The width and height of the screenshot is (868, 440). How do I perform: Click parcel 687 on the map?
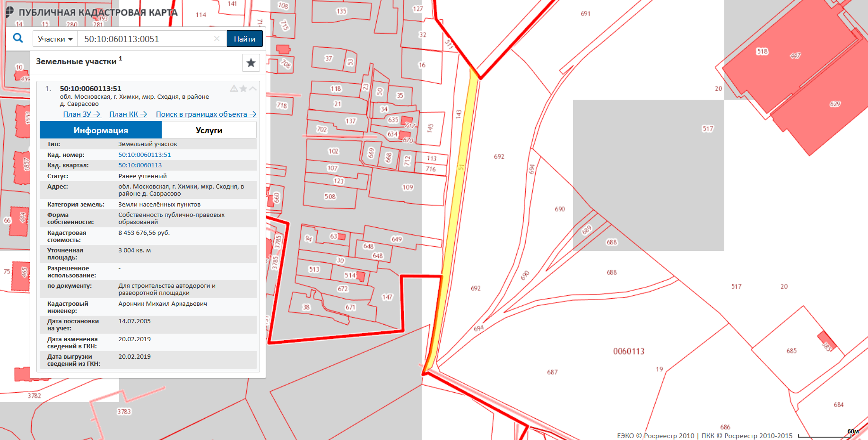tap(552, 372)
